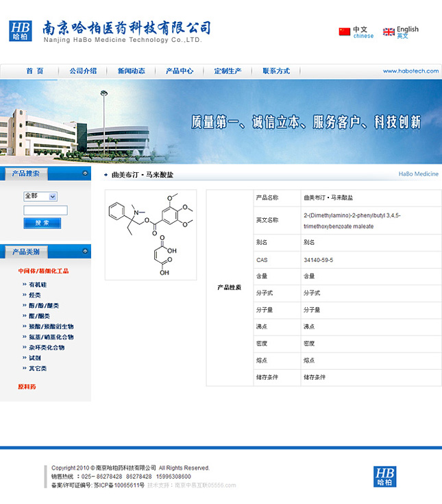
Task: Click product name value 曲美布汀·马来酸盐 in table
Action: [328, 198]
